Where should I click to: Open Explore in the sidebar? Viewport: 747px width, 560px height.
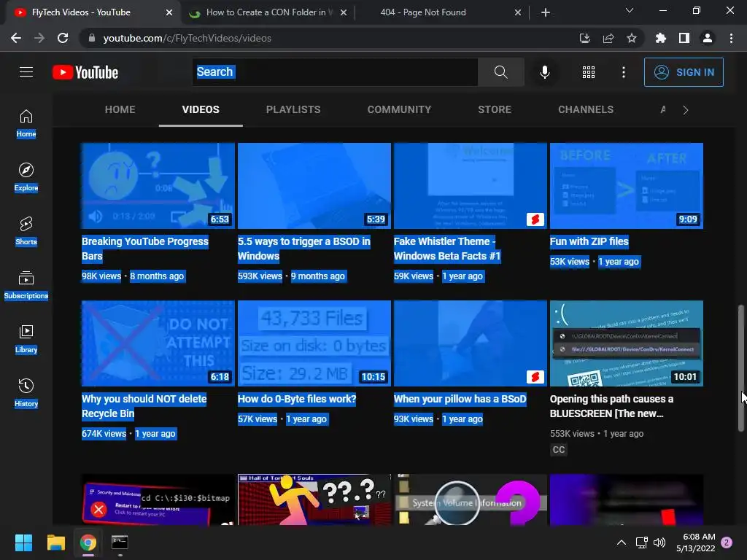tap(26, 177)
